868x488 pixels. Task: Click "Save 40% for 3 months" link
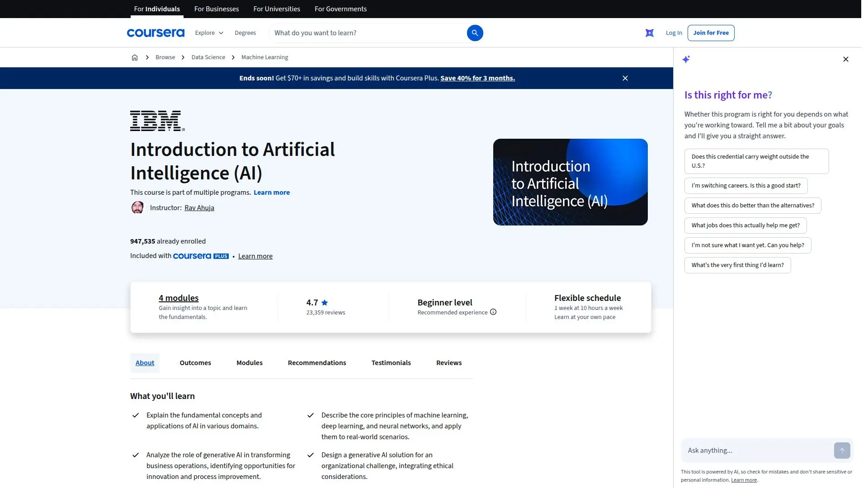click(477, 78)
